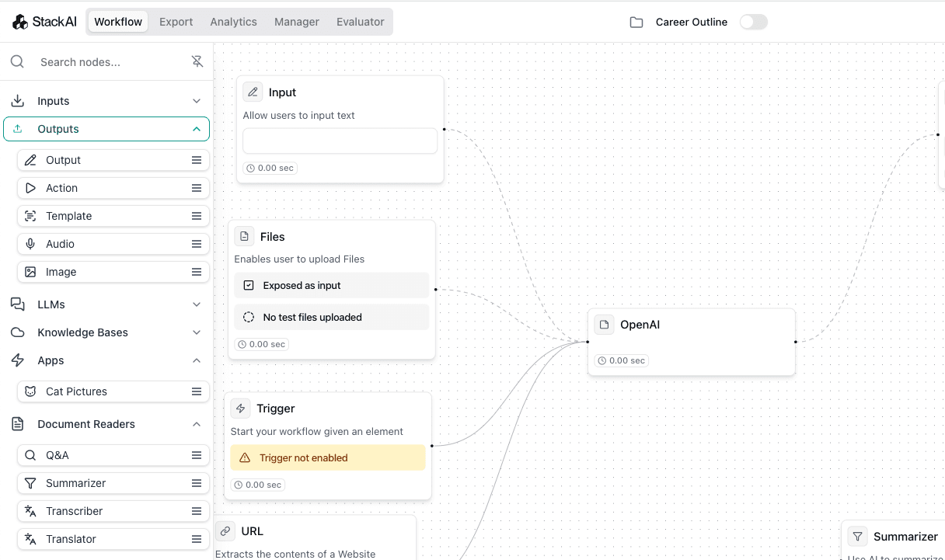
Task: Click the Image node icon
Action: pyautogui.click(x=30, y=272)
